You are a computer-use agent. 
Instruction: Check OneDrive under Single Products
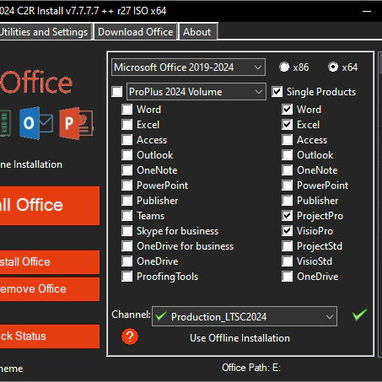(x=287, y=276)
